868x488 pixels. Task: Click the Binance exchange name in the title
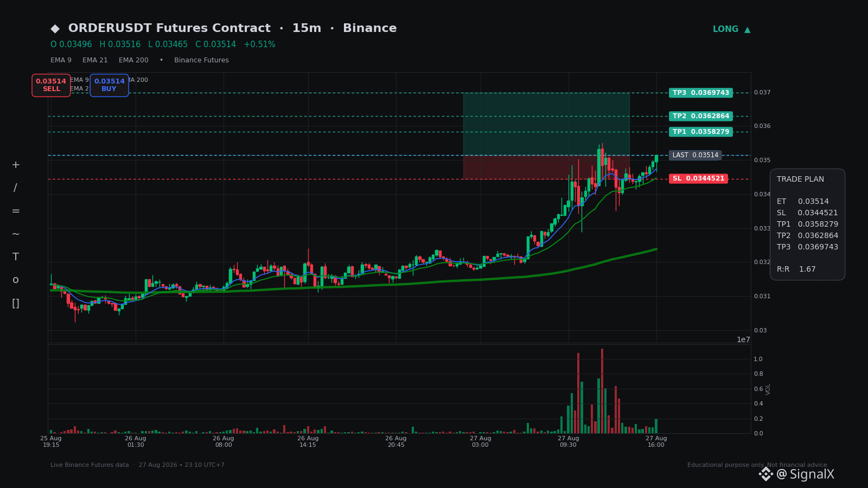click(369, 28)
